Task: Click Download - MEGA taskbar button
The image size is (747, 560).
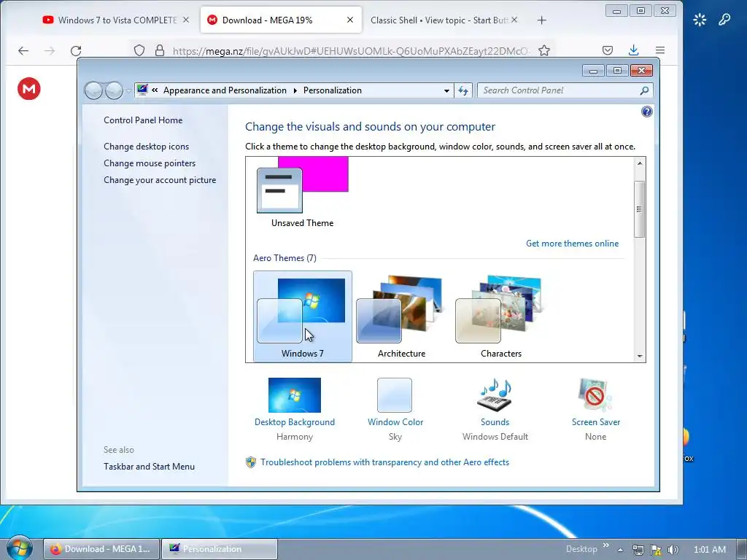Action: click(x=101, y=549)
